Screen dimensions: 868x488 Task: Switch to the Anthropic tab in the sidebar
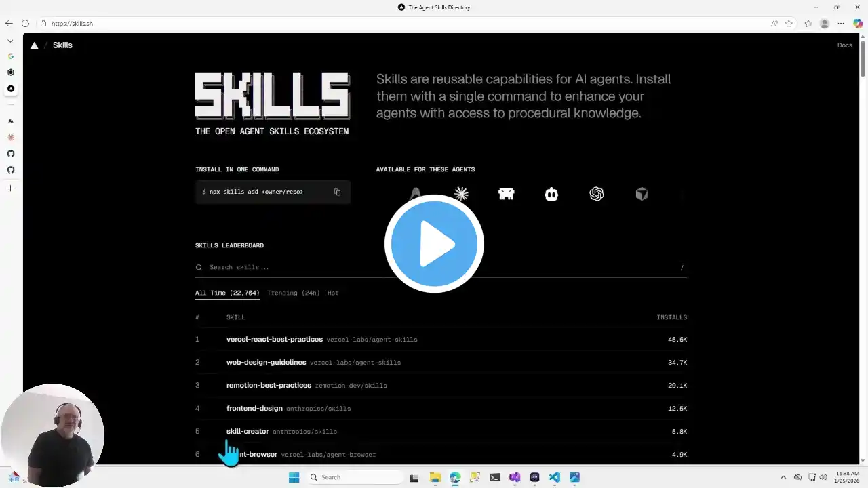11,121
